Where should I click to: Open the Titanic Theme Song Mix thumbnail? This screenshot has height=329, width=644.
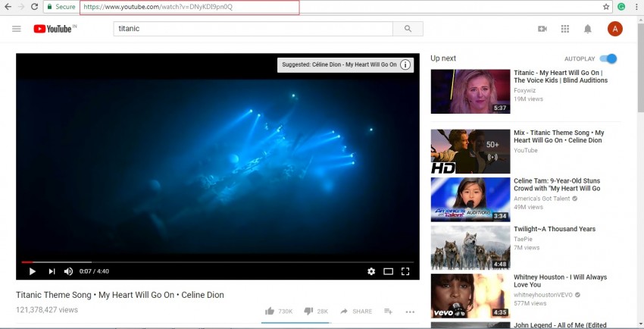(470, 152)
